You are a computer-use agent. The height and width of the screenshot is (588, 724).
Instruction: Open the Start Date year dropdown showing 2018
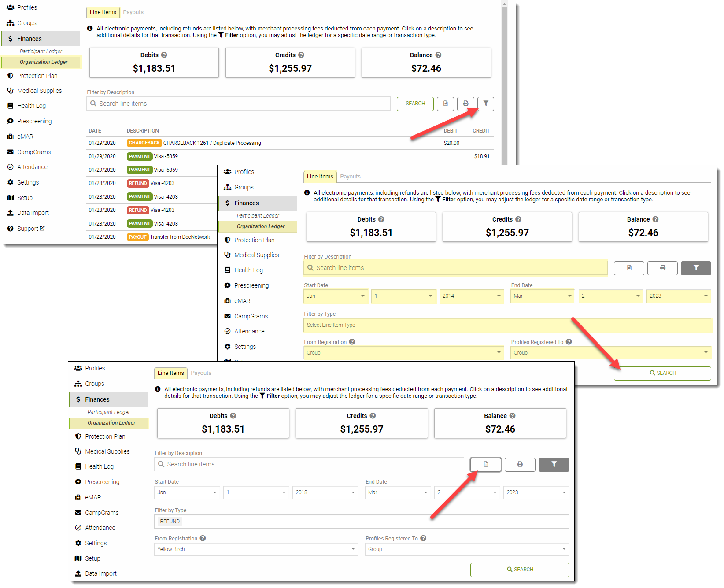point(325,492)
